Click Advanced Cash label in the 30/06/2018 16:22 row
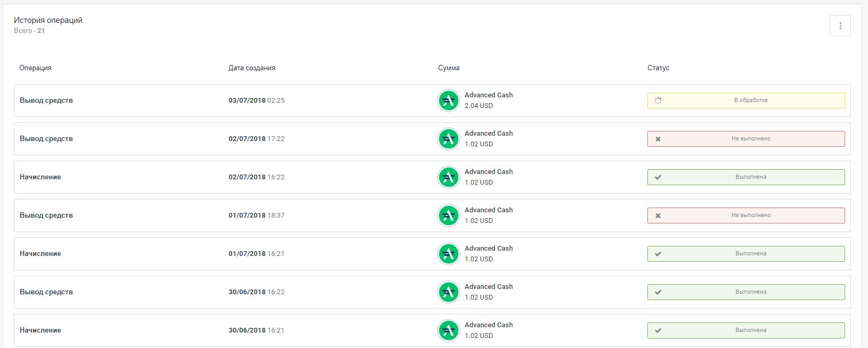This screenshot has width=868, height=348. (489, 287)
